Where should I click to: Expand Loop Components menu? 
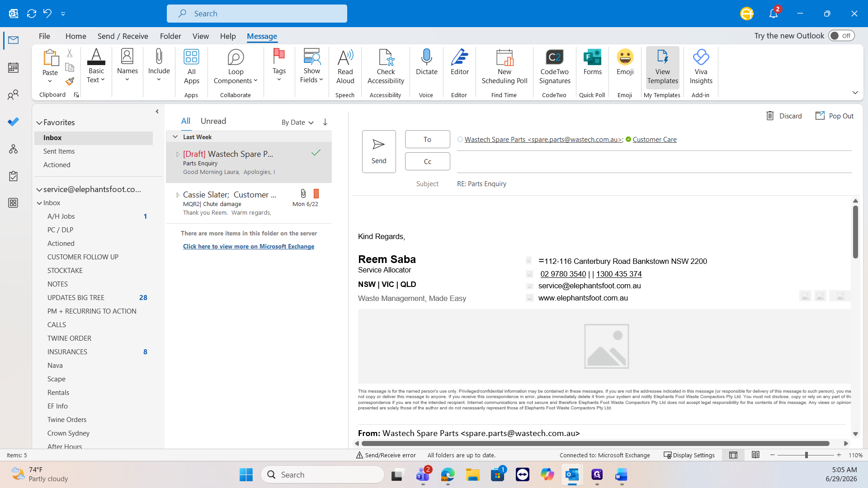pyautogui.click(x=236, y=67)
